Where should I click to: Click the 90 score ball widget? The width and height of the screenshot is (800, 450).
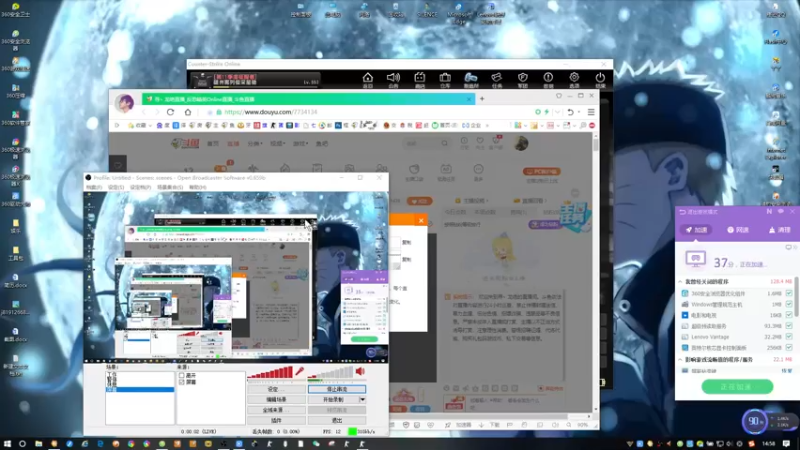754,421
